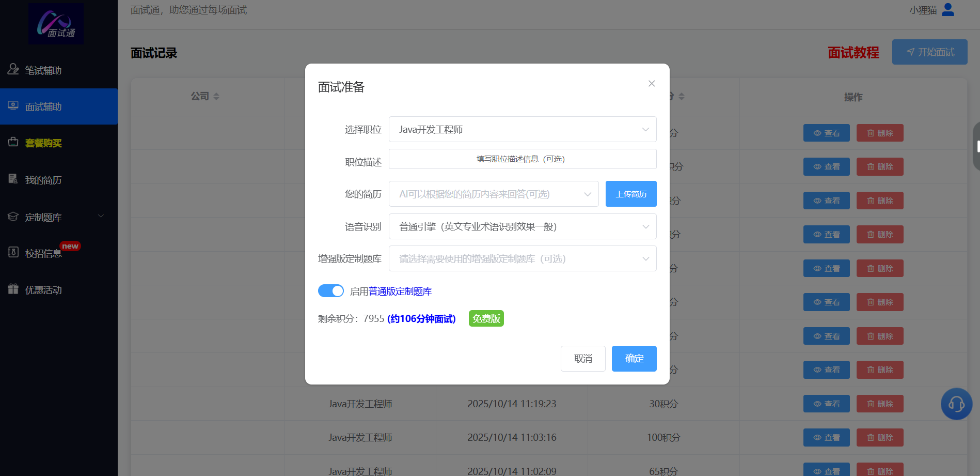Click the 小狸猫 username text

pos(923,10)
